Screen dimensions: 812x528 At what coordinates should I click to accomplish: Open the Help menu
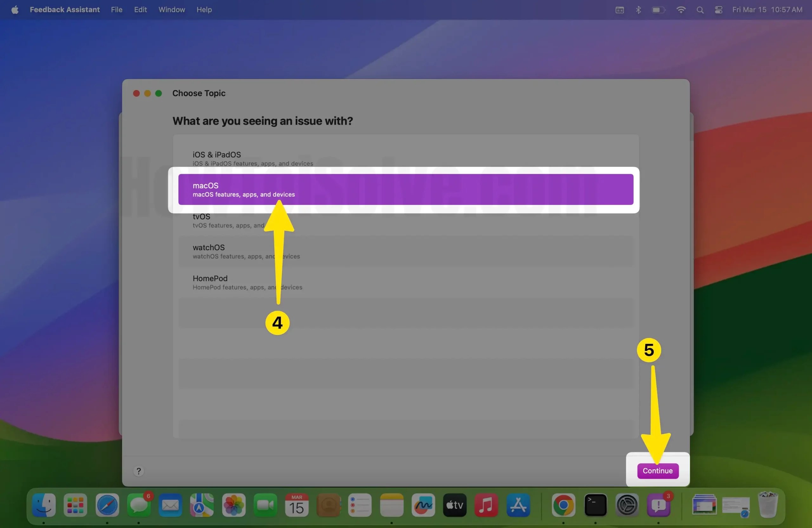click(x=204, y=10)
